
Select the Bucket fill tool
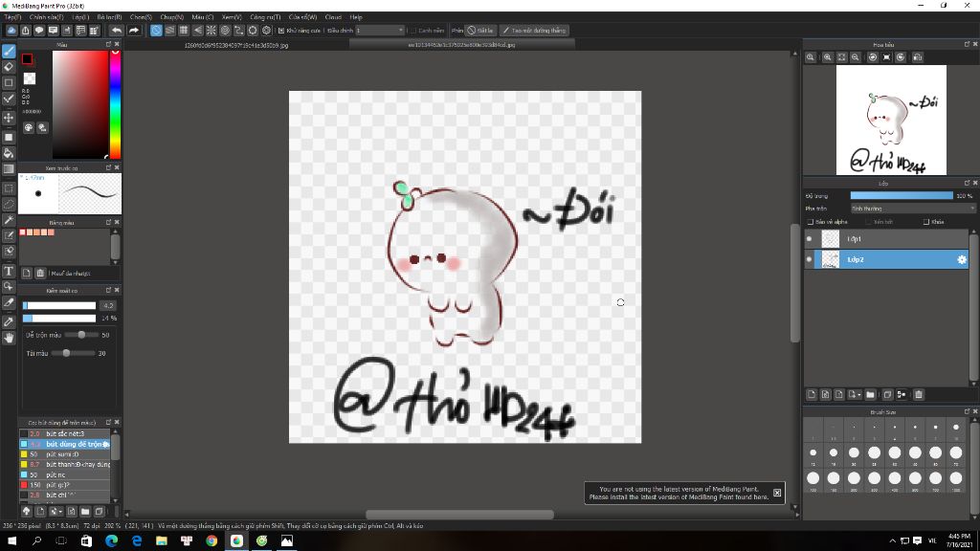[9, 153]
